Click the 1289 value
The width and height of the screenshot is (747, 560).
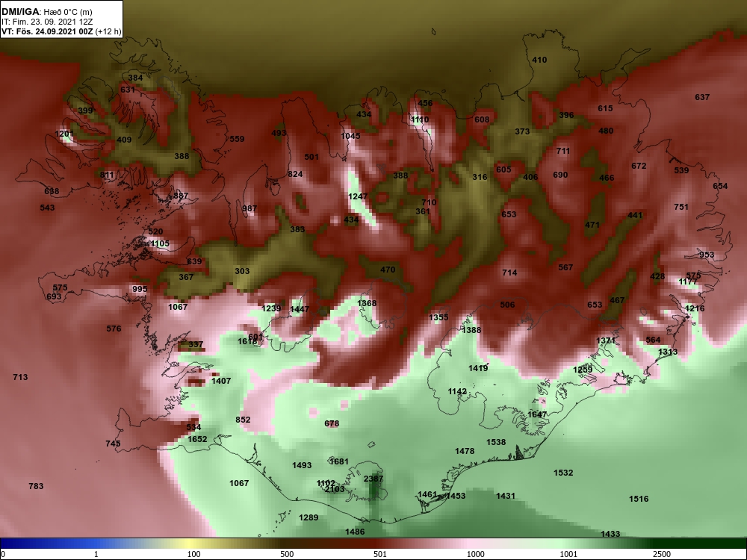click(309, 517)
